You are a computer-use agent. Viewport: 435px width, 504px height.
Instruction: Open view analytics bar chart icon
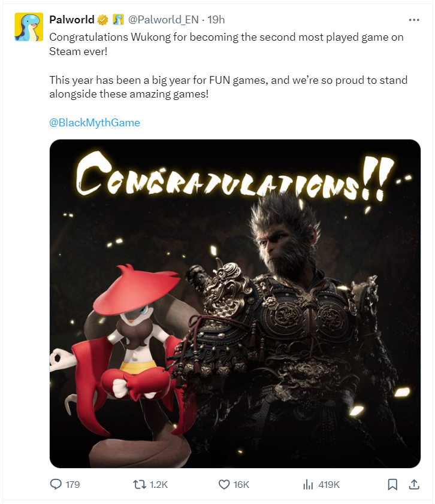click(308, 484)
